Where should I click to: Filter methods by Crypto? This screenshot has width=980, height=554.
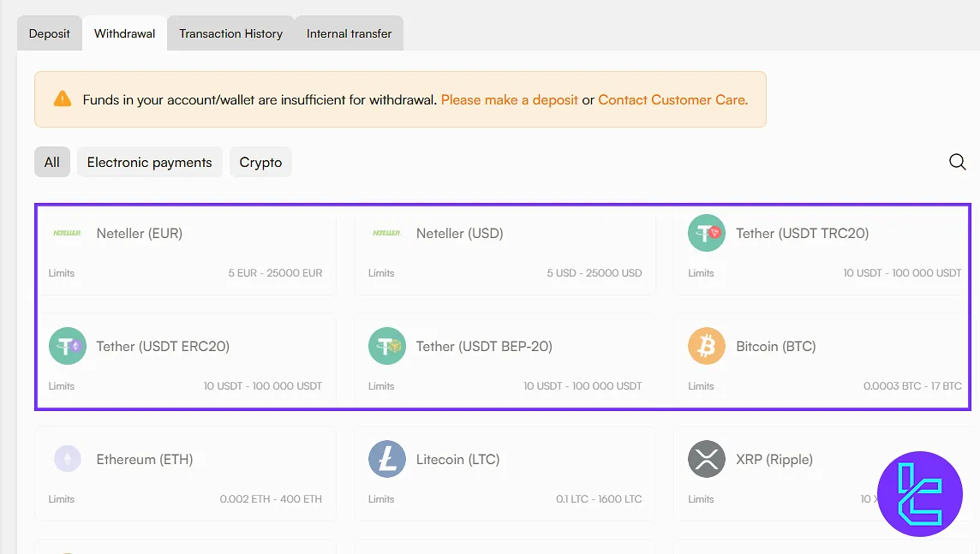click(x=260, y=162)
